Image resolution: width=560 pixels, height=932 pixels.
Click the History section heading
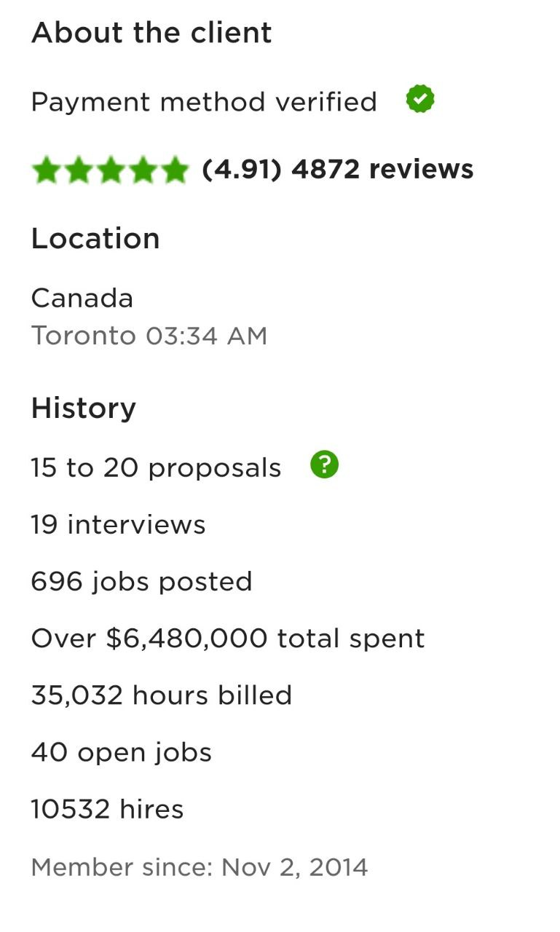83,408
